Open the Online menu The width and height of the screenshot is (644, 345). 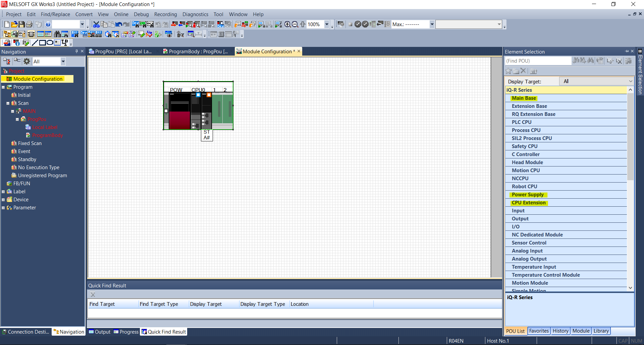[x=121, y=14]
